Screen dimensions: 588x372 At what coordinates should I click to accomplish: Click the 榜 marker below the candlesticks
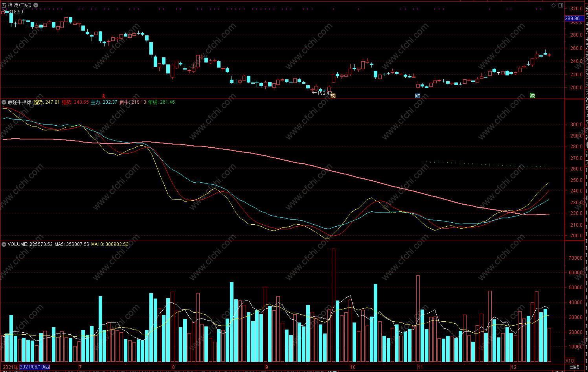click(x=333, y=95)
